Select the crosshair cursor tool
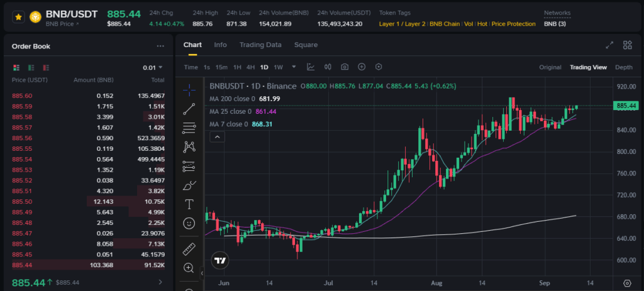Viewport: 644px width, 291px height. tap(189, 89)
